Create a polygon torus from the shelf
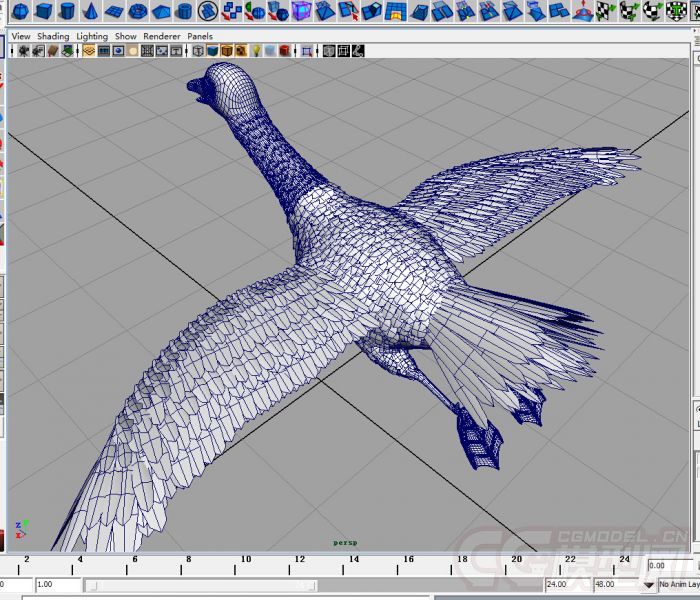 pos(137,11)
